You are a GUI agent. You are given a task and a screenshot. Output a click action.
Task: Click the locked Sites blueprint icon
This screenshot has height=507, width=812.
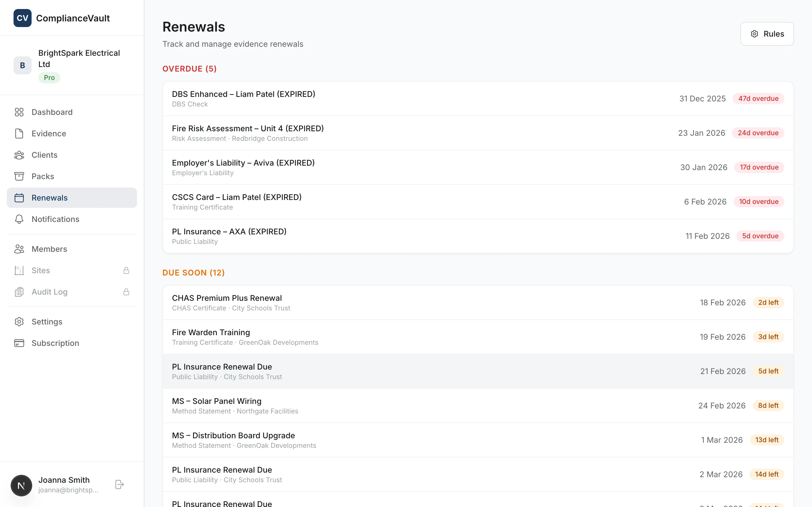point(19,270)
